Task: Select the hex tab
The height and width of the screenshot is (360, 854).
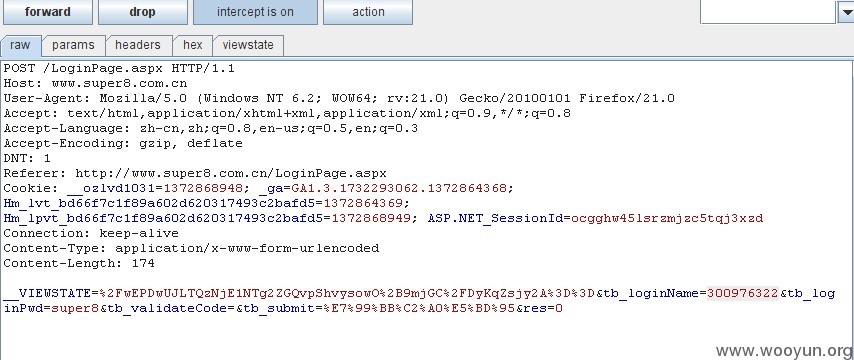Action: (x=192, y=45)
